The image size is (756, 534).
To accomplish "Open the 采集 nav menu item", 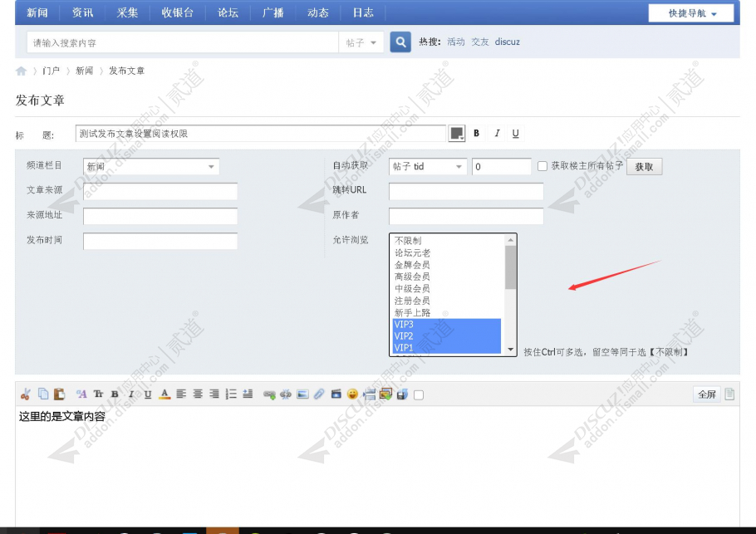I will pos(127,12).
